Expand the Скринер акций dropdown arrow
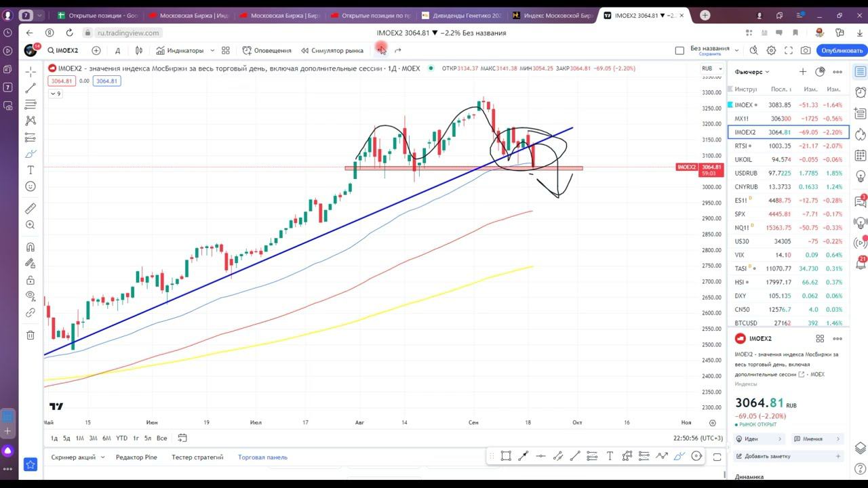This screenshot has width=868, height=488. (103, 457)
